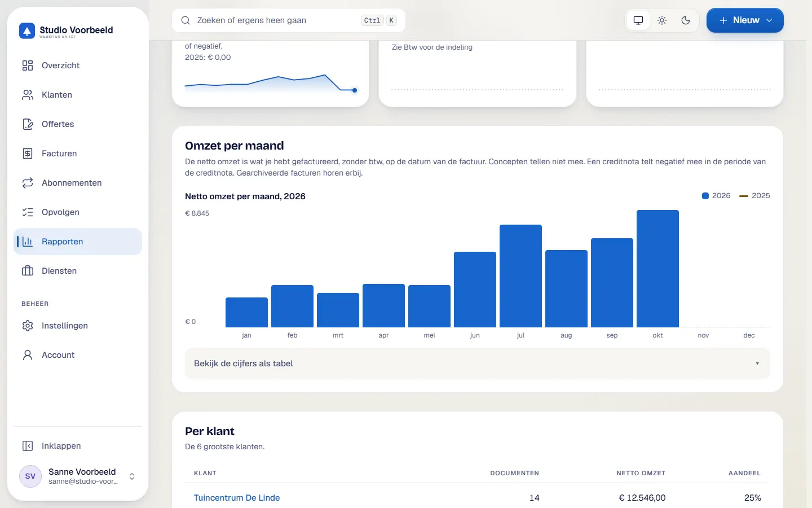The width and height of the screenshot is (812, 508).
Task: Click the Documenten column header
Action: pyautogui.click(x=514, y=473)
